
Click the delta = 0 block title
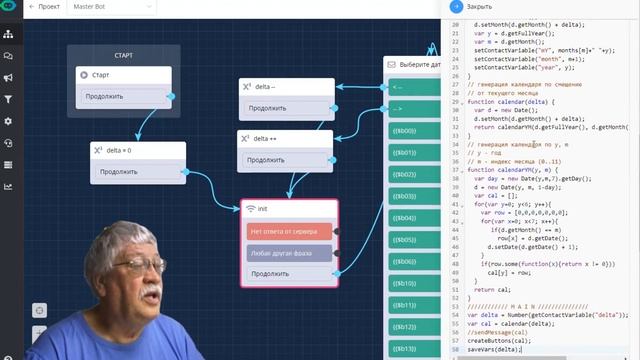[x=119, y=150]
